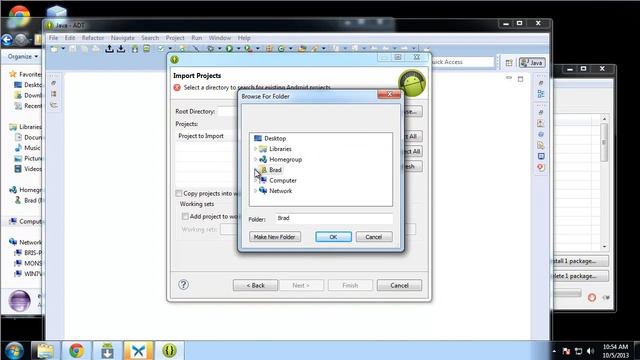This screenshot has height=360, width=640.
Task: Click the Debug bug toolbar icon
Action: click(211, 49)
